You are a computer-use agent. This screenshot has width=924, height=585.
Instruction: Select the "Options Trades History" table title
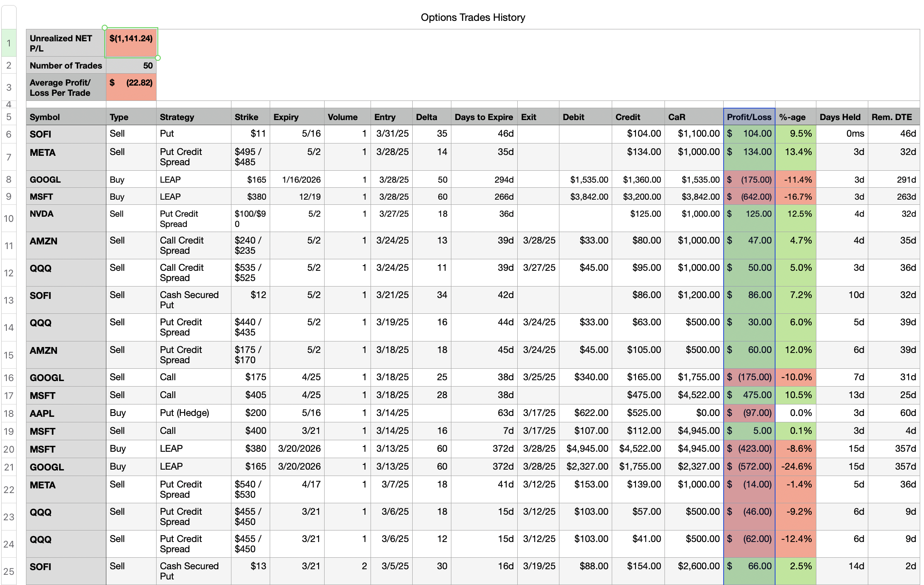473,17
